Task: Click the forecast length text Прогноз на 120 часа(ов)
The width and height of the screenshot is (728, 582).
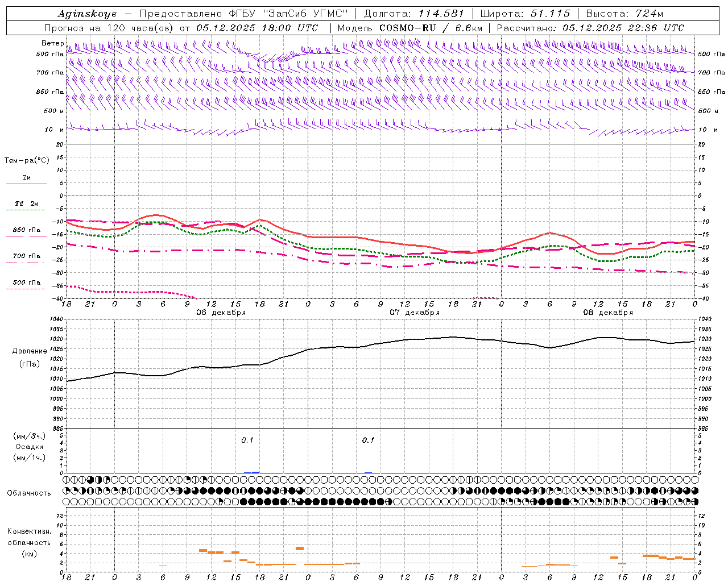Action: 109,28
